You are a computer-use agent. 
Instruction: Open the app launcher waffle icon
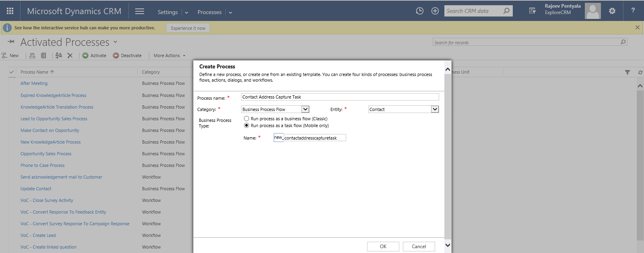[x=10, y=11]
